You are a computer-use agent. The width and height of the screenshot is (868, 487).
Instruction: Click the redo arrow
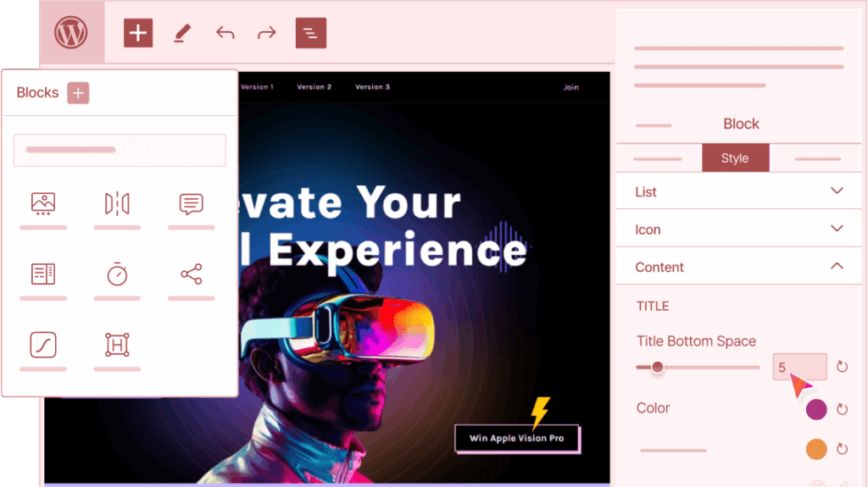267,33
